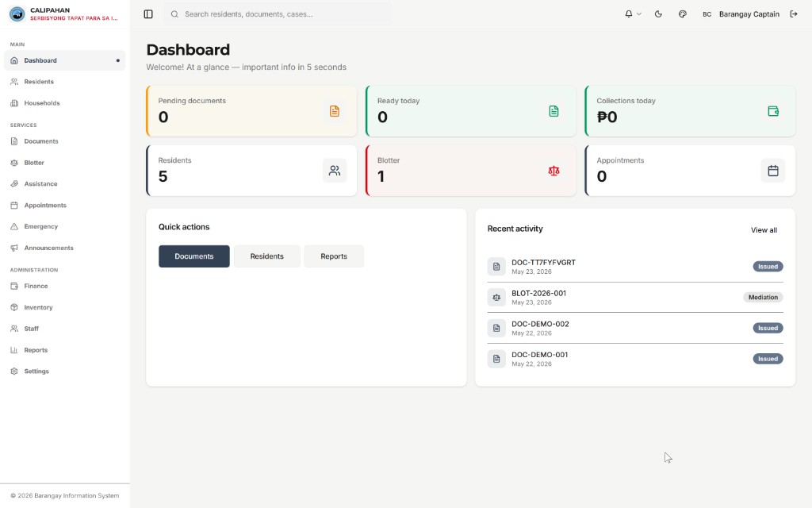Open DOC-DEMO-002 activity entry
This screenshot has height=508, width=812.
click(635, 328)
